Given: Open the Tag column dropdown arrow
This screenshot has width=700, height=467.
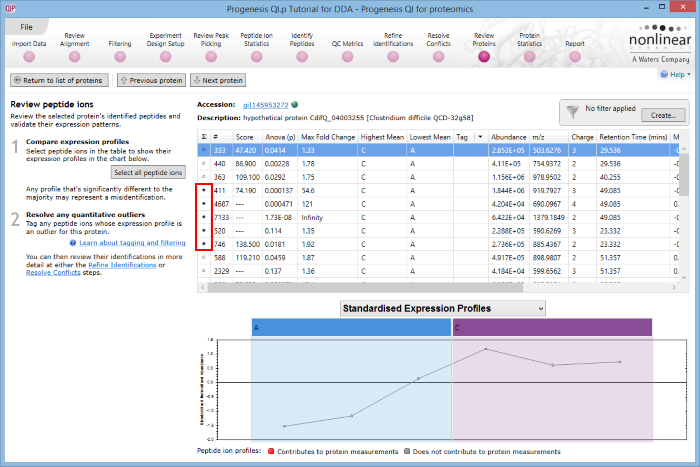Looking at the screenshot, I should 480,137.
